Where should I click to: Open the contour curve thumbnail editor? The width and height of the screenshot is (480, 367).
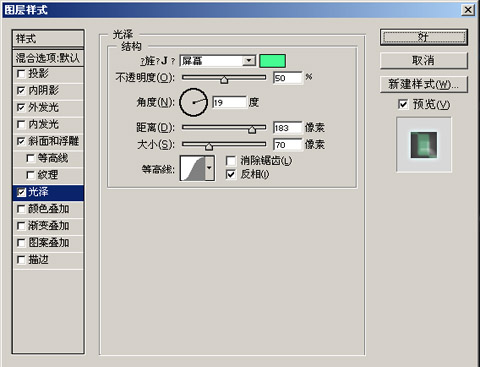(x=193, y=168)
